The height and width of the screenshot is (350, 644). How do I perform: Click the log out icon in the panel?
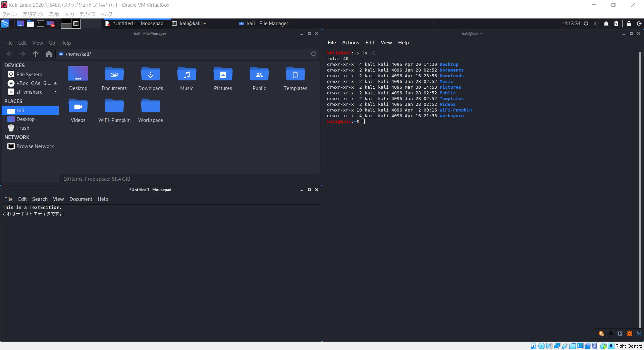point(639,24)
